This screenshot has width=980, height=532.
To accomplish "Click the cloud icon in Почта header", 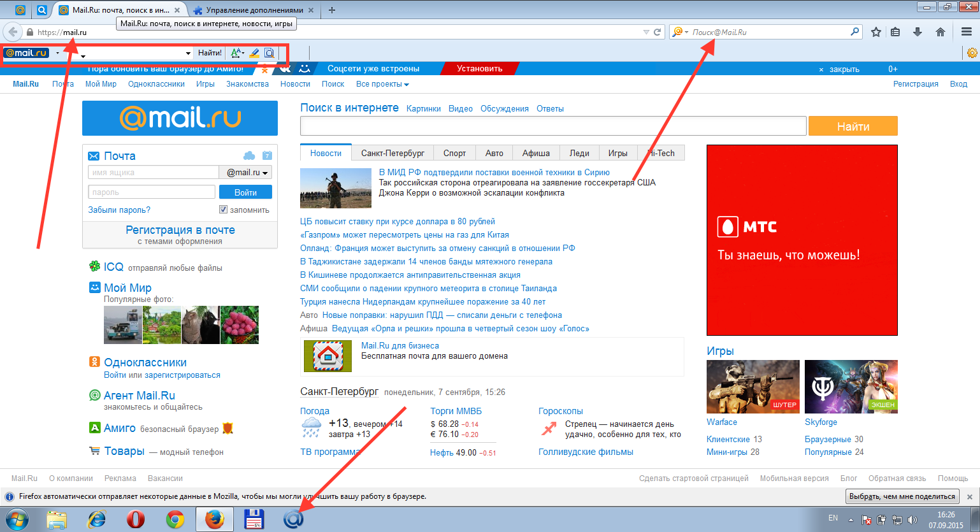I will [249, 155].
